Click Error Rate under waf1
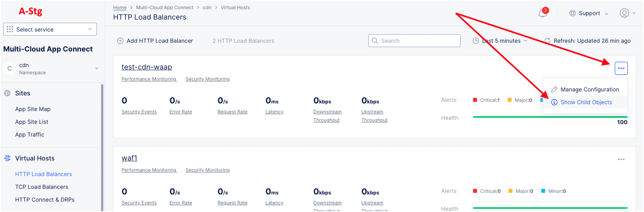The width and height of the screenshot is (644, 212). pos(181,203)
